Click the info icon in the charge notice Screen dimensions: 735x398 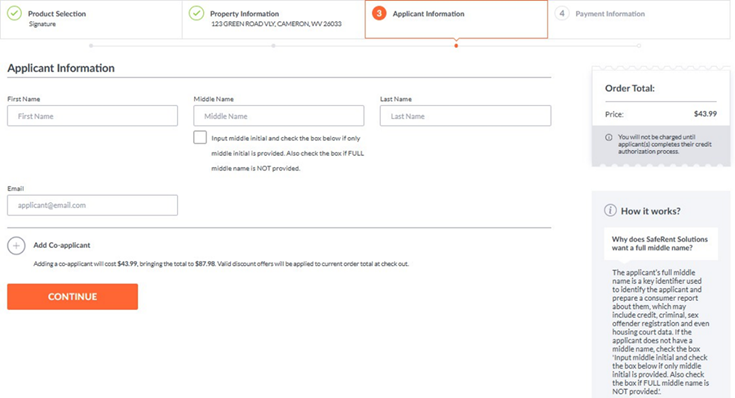coord(608,137)
